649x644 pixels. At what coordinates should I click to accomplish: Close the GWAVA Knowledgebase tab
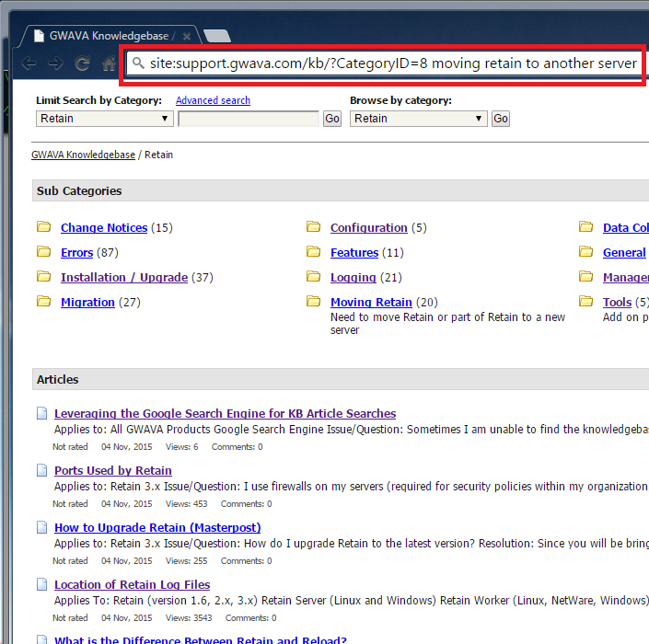click(187, 37)
